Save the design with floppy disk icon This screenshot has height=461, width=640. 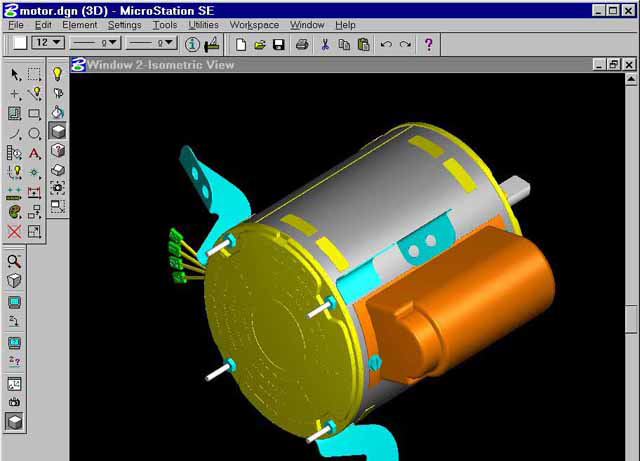click(279, 44)
